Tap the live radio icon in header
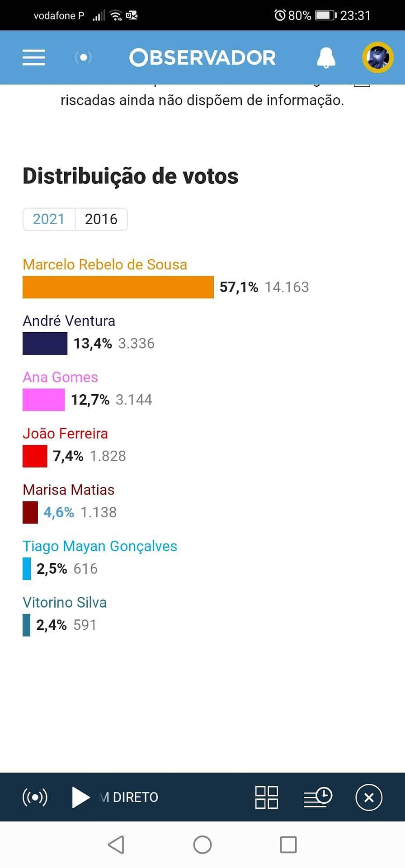 tap(83, 57)
